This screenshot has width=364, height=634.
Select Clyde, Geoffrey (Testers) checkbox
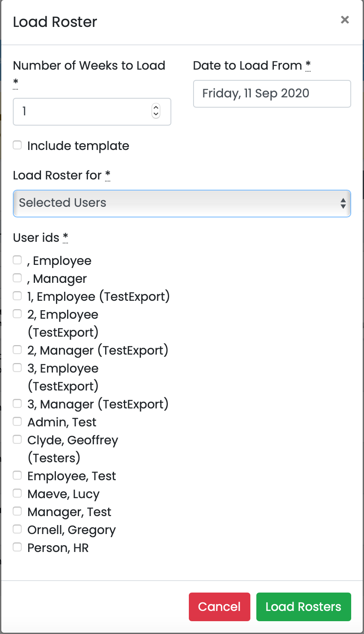18,439
